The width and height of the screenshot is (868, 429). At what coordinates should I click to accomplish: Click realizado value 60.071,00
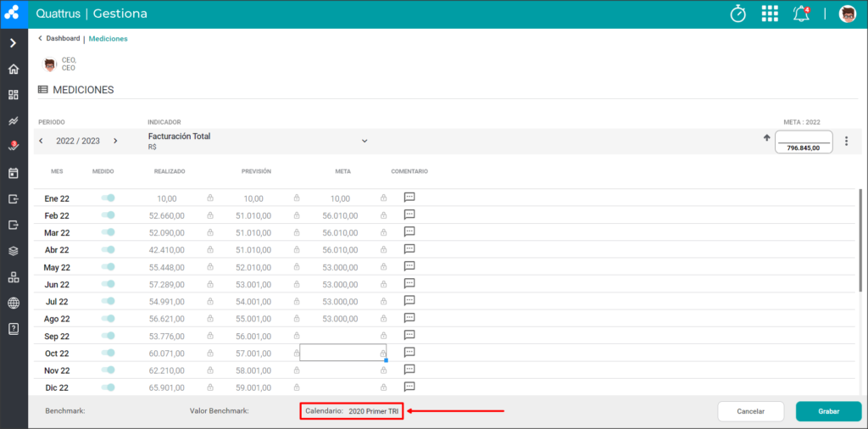coord(167,354)
